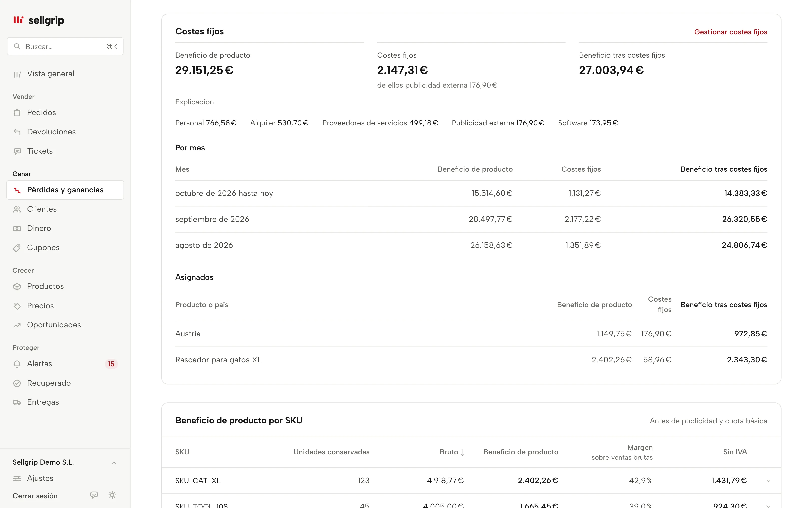Sort by the Bruto column header
The width and height of the screenshot is (812, 508).
(x=452, y=452)
